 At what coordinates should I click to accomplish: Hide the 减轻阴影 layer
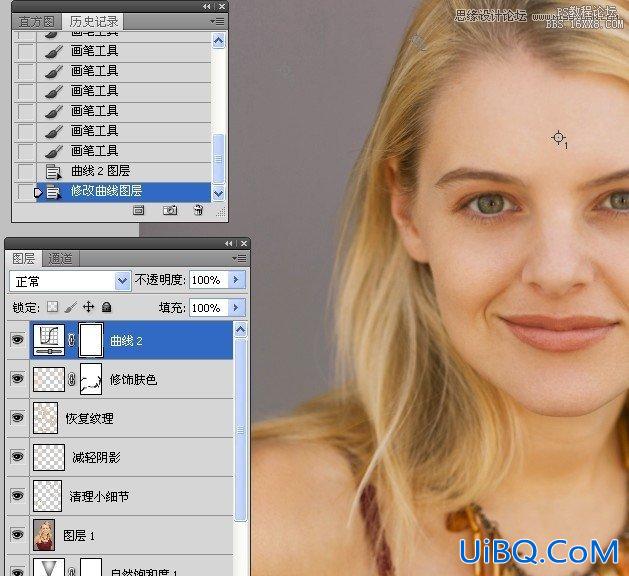tap(17, 456)
